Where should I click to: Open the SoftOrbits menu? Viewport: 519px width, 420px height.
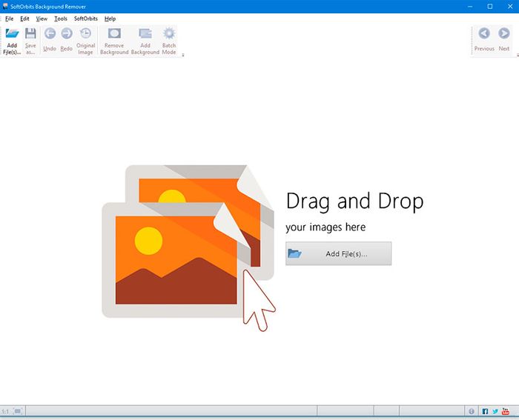[x=85, y=18]
